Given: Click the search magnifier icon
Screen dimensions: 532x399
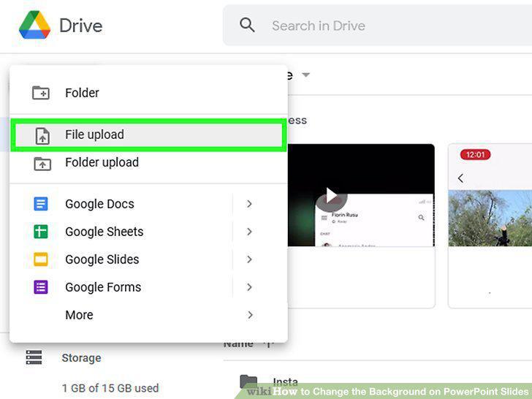Looking at the screenshot, I should point(247,25).
